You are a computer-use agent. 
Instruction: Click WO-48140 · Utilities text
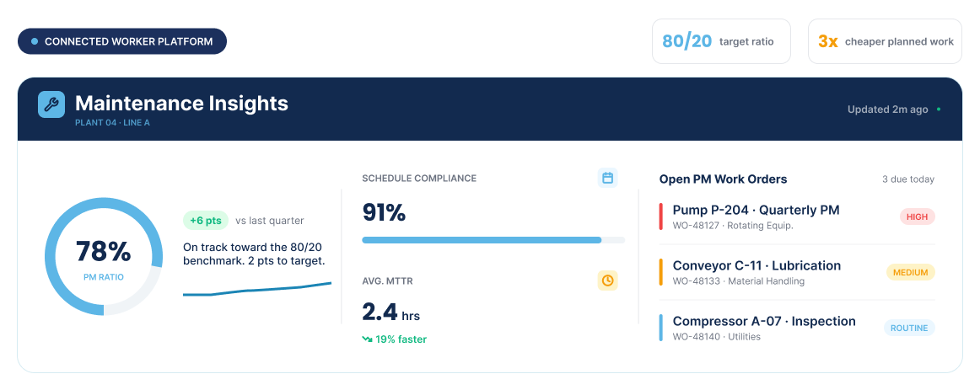coord(716,337)
